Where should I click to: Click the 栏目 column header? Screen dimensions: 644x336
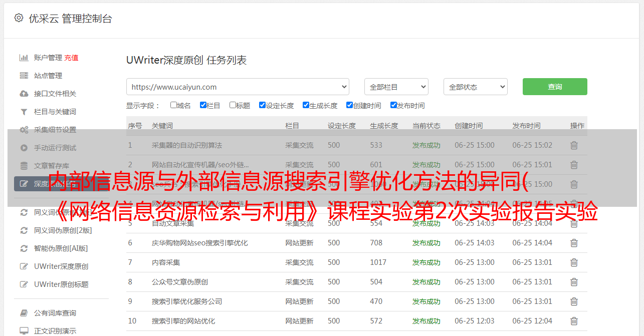292,126
